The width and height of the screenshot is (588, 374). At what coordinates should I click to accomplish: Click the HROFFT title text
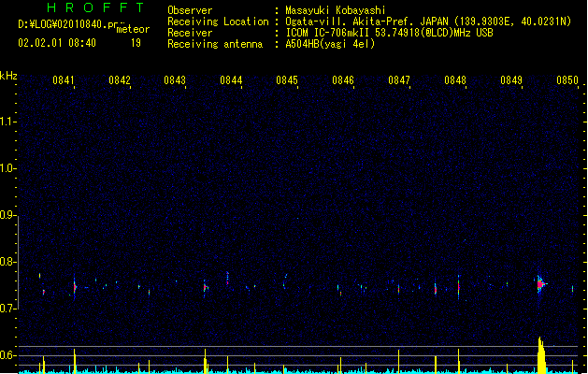click(95, 7)
